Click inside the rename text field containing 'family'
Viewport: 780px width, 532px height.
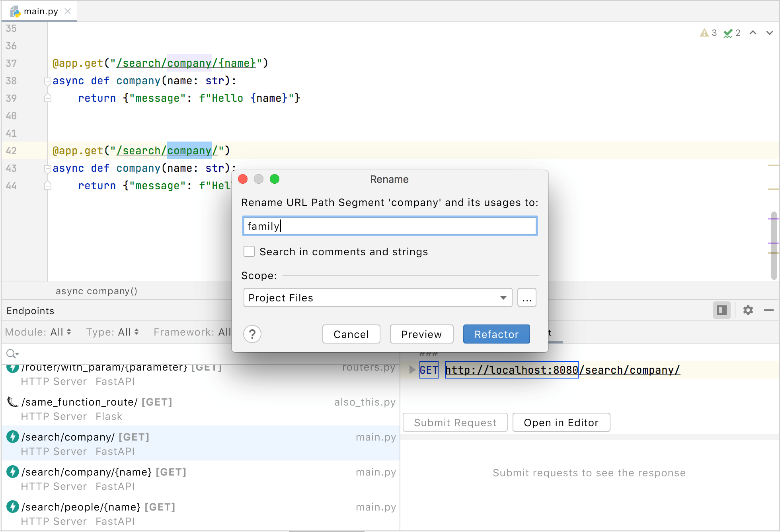coord(389,226)
